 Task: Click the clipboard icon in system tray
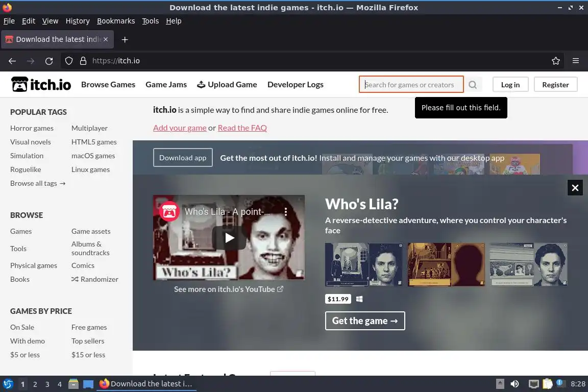[548, 384]
